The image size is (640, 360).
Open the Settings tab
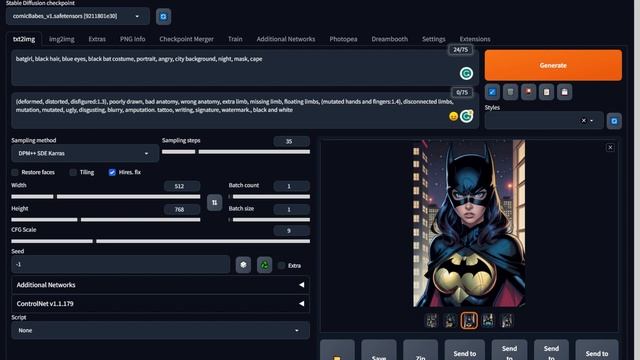coord(433,39)
